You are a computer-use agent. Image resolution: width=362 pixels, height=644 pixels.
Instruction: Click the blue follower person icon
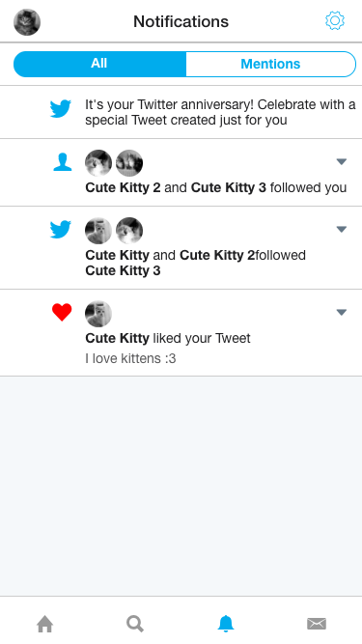pyautogui.click(x=63, y=162)
